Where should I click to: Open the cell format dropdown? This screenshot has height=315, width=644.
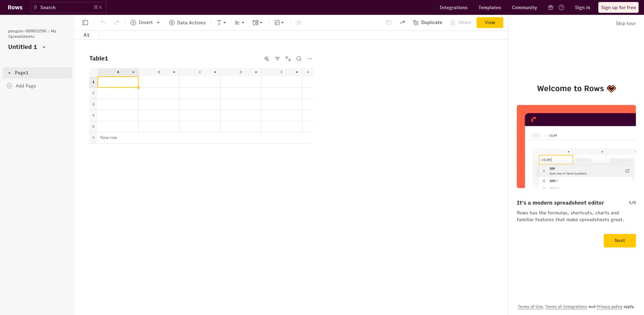point(257,22)
